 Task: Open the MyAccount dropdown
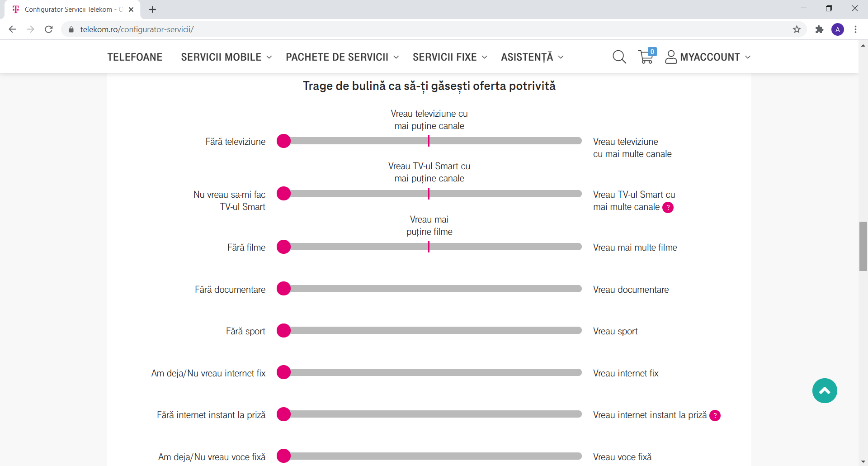click(708, 57)
